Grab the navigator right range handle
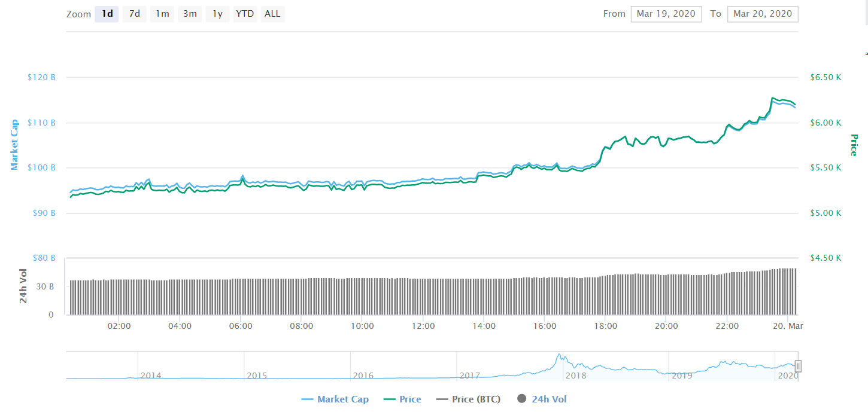This screenshot has width=868, height=415. coord(798,367)
